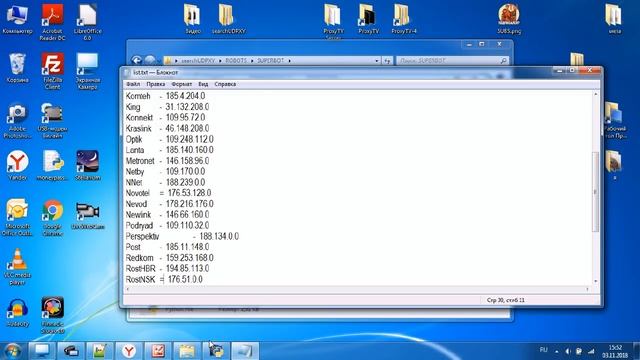Click the Notepad horizontal scroll-right arrow
The width and height of the screenshot is (640, 360).
588,289
